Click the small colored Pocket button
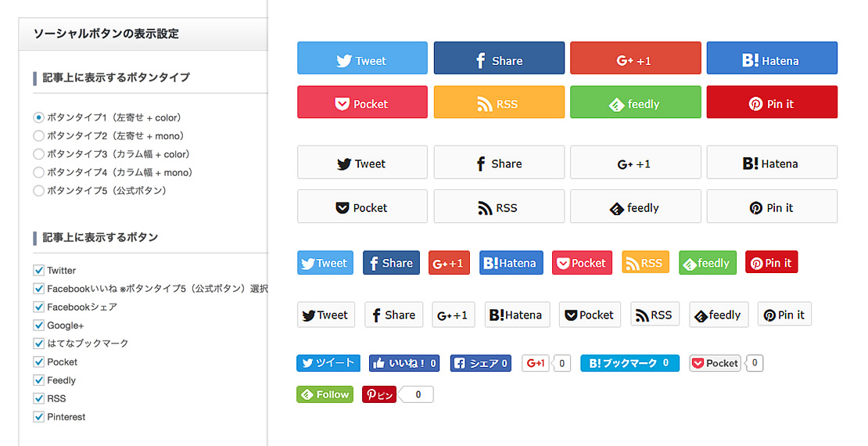Viewport: 868px width, 446px height. pos(583,263)
